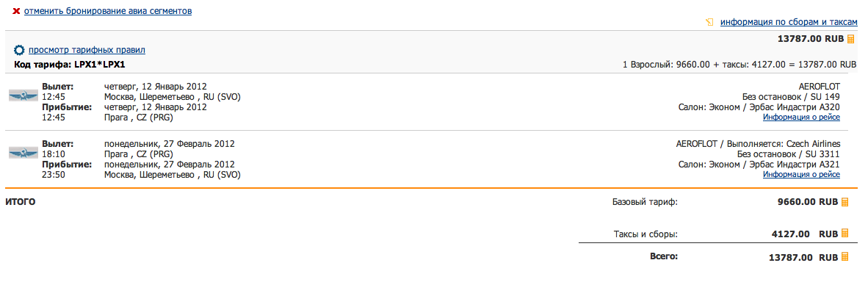Click the calculator icon beside taxes 4127.00
The image size is (868, 285).
[845, 234]
